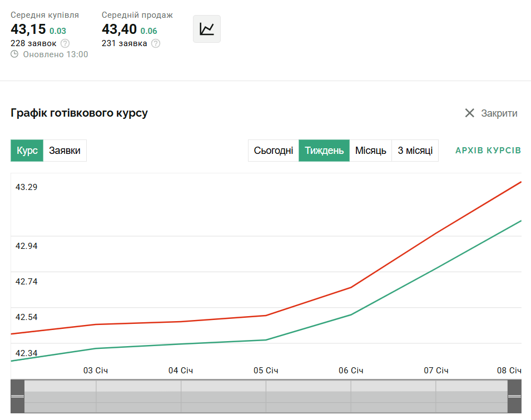Open the АРХІВ КУРСІВ link
Image resolution: width=531 pixels, height=420 pixels.
pyautogui.click(x=488, y=151)
